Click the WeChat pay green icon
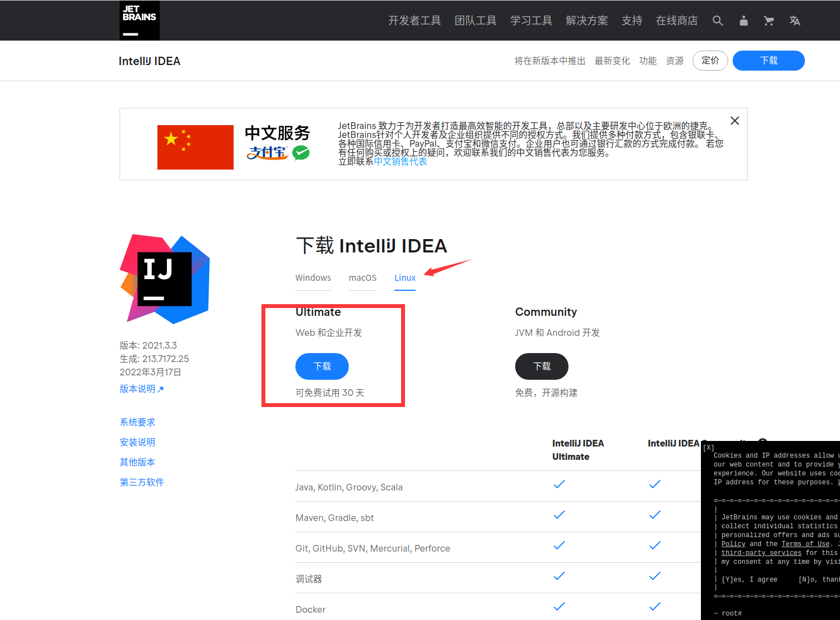840x620 pixels. pyautogui.click(x=301, y=152)
